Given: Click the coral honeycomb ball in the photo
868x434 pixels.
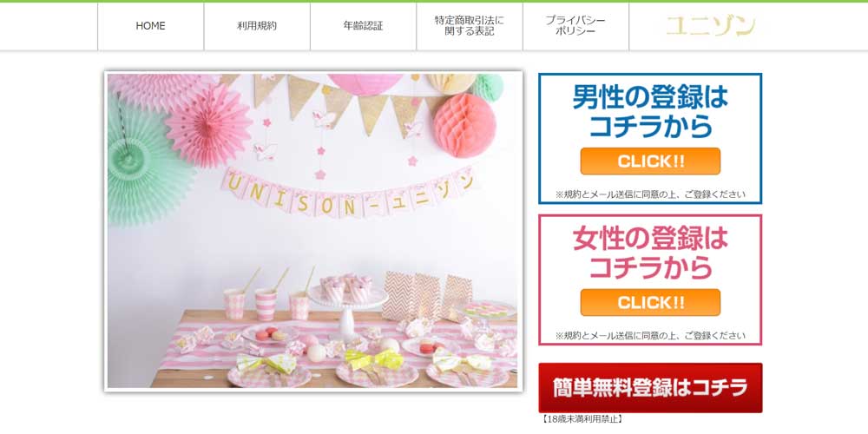Looking at the screenshot, I should point(464,125).
